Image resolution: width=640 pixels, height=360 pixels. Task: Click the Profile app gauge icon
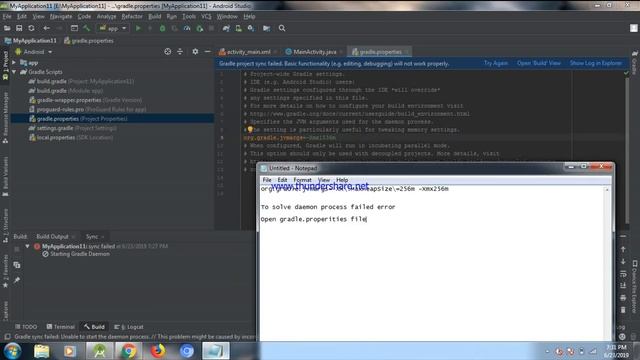click(187, 28)
